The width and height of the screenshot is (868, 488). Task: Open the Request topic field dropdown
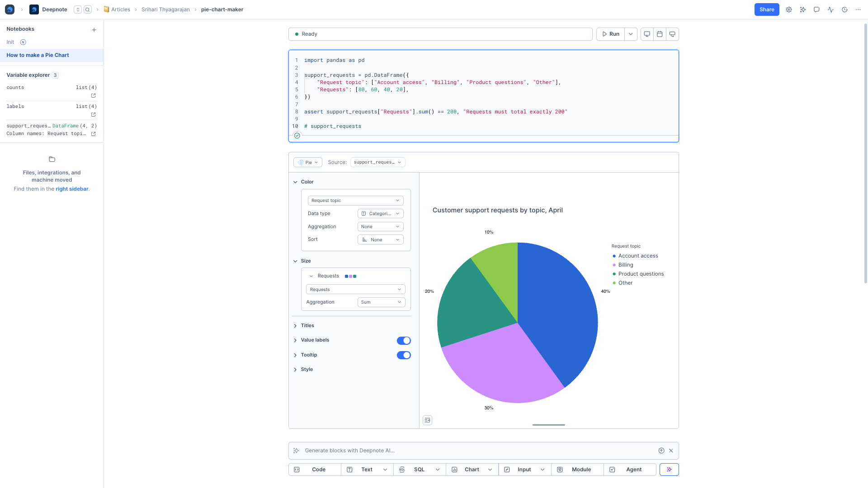pos(355,201)
